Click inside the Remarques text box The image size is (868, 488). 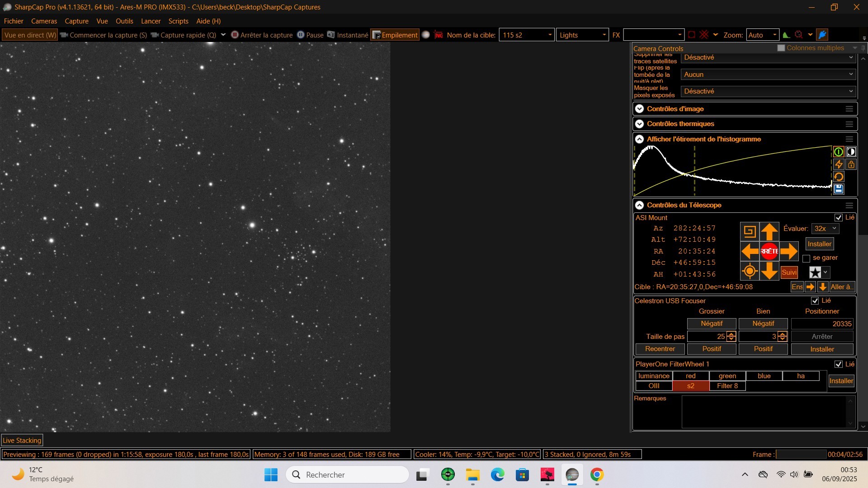point(764,412)
